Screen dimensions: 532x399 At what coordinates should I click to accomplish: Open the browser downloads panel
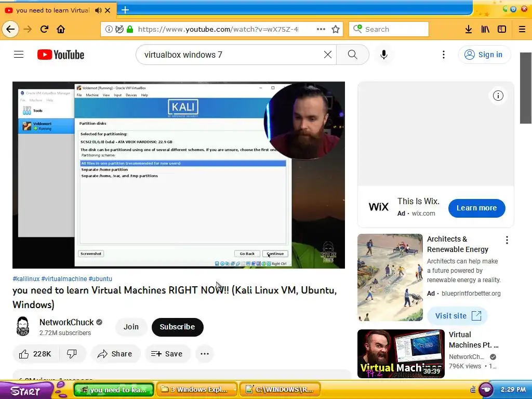pyautogui.click(x=469, y=29)
